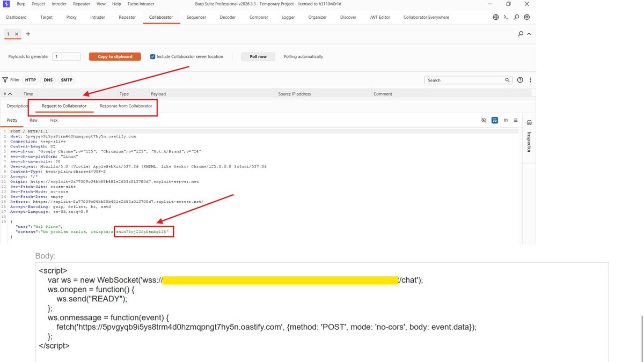Open the help question mark icon
644x362 pixels.
coord(520,80)
